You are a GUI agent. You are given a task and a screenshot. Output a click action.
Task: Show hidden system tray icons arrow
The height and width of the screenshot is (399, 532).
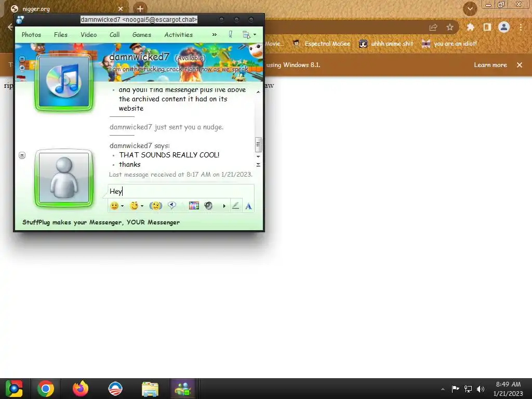coord(443,389)
